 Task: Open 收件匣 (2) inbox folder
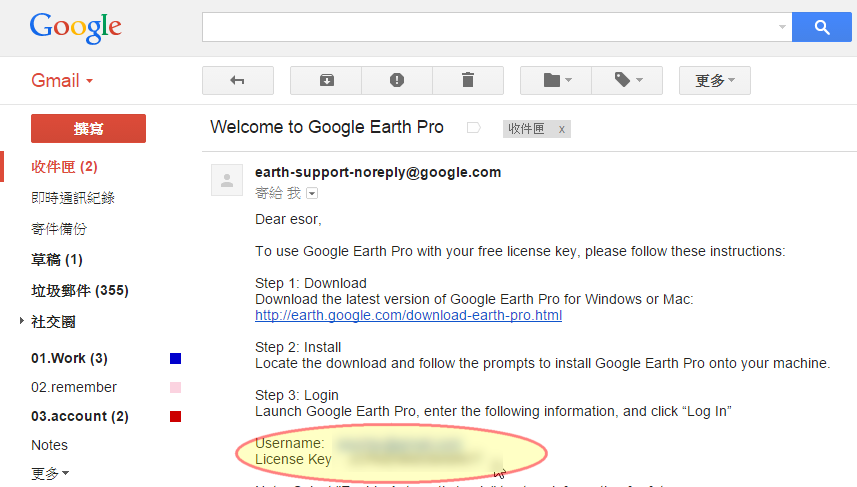pyautogui.click(x=64, y=166)
